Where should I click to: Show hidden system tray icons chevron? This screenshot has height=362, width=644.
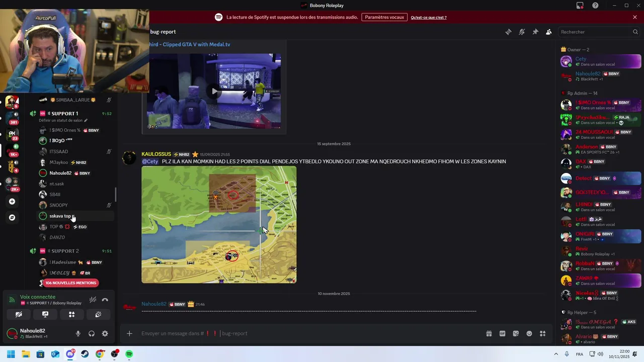[556, 354]
